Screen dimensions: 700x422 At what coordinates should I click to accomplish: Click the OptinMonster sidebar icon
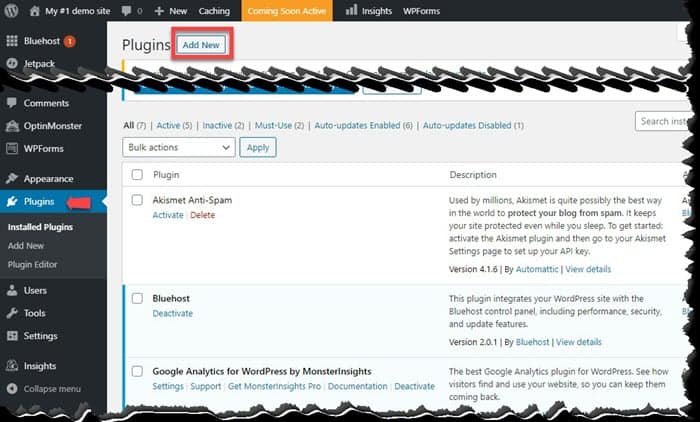coord(12,126)
